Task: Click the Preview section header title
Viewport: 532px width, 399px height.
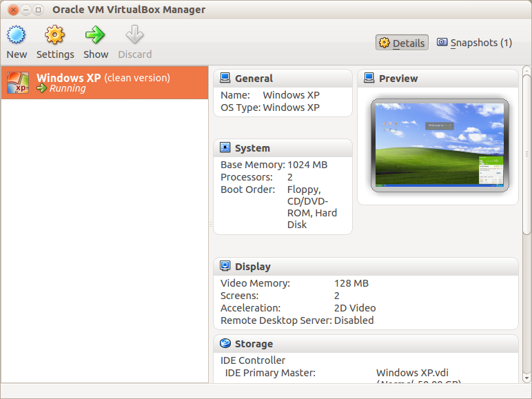Action: [398, 79]
